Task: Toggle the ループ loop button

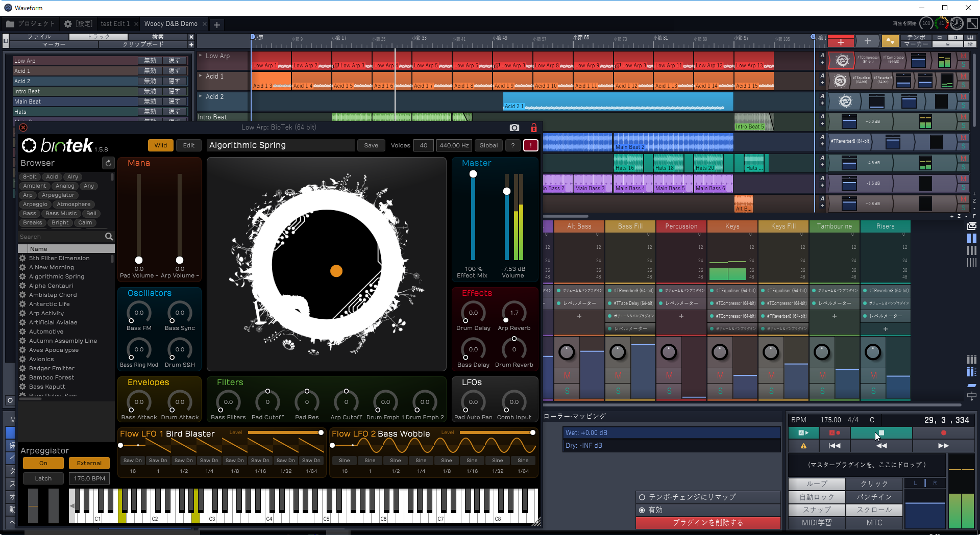Action: pyautogui.click(x=816, y=483)
